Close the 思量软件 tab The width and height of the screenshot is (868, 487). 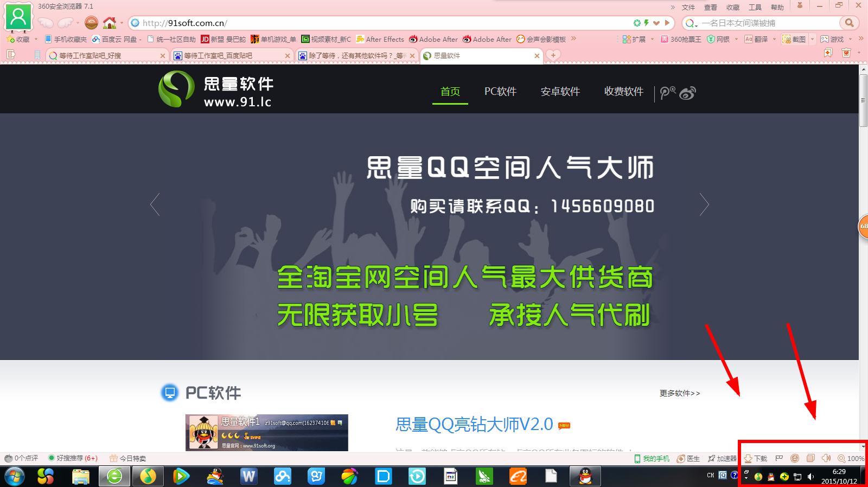(x=537, y=55)
